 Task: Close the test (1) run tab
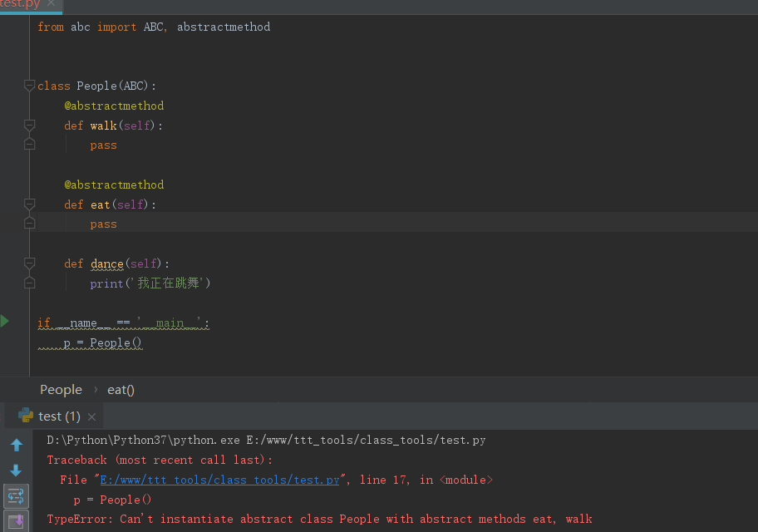(92, 417)
